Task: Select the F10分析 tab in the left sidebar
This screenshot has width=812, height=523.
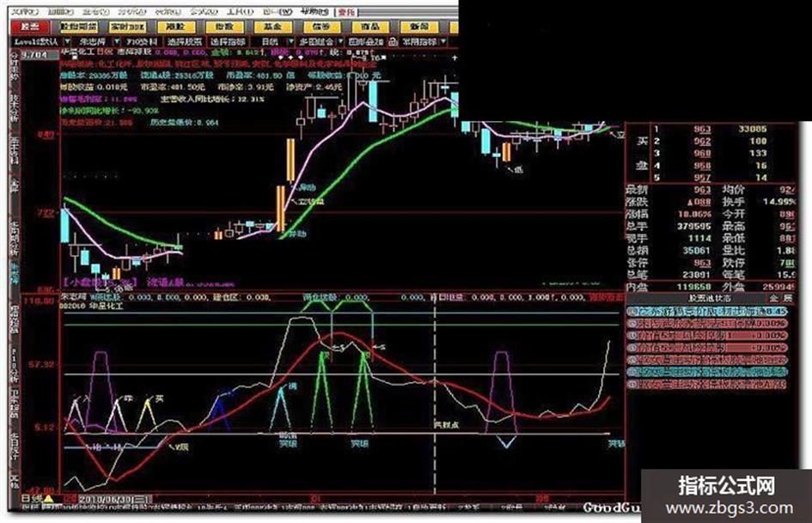Action: tap(15, 365)
